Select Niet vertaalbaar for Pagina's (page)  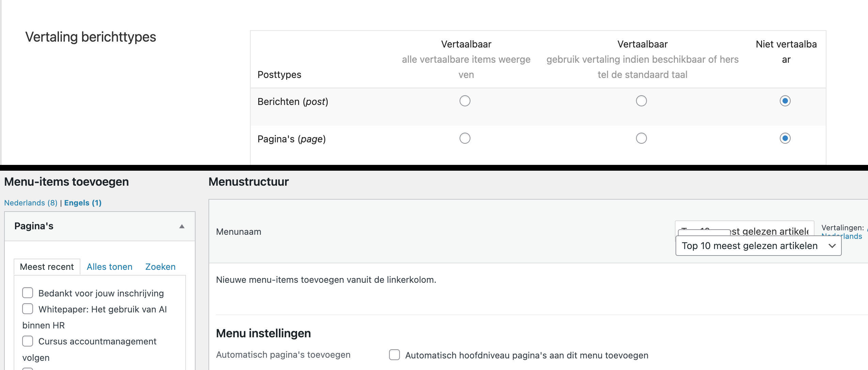click(x=785, y=138)
